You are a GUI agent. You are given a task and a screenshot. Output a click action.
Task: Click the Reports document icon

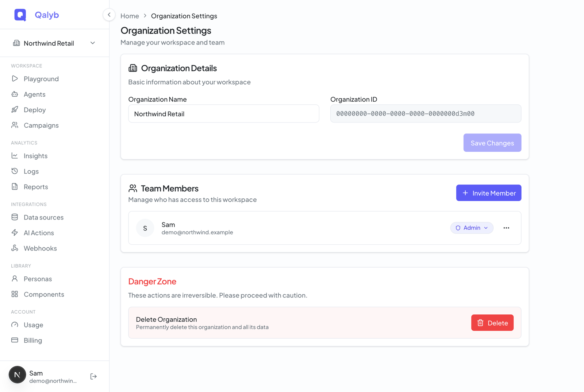(x=15, y=187)
